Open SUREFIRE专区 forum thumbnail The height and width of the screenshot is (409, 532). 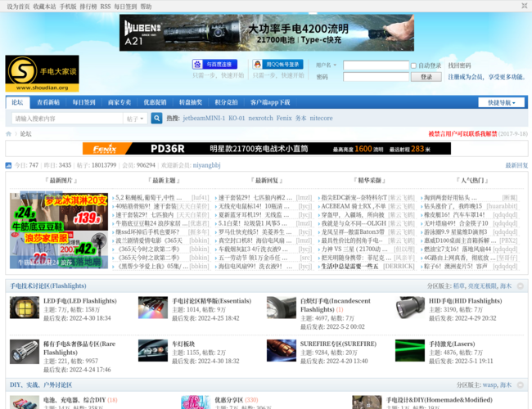[282, 350]
